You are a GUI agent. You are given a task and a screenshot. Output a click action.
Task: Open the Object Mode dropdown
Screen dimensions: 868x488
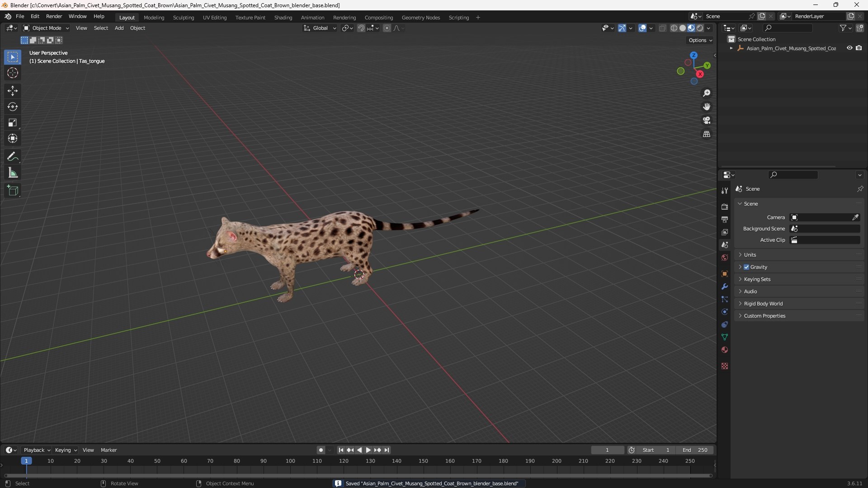(x=46, y=28)
